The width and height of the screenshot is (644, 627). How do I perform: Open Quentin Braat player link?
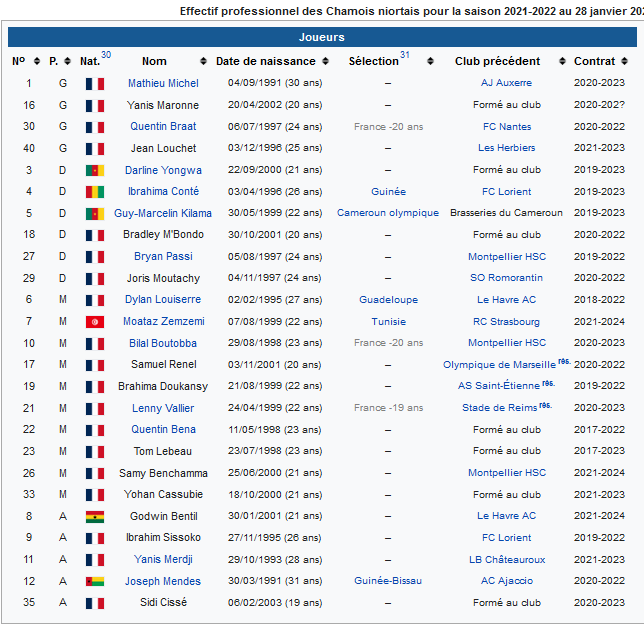click(x=163, y=126)
